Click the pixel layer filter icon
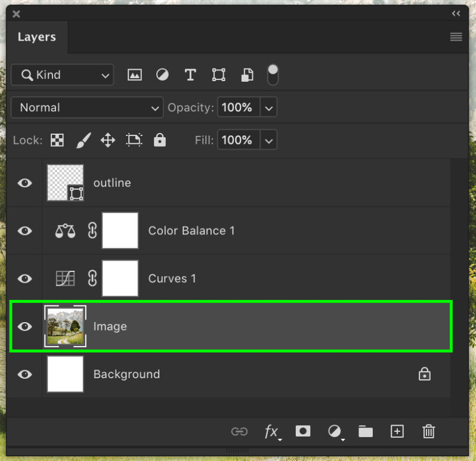The image size is (476, 461). tap(135, 75)
